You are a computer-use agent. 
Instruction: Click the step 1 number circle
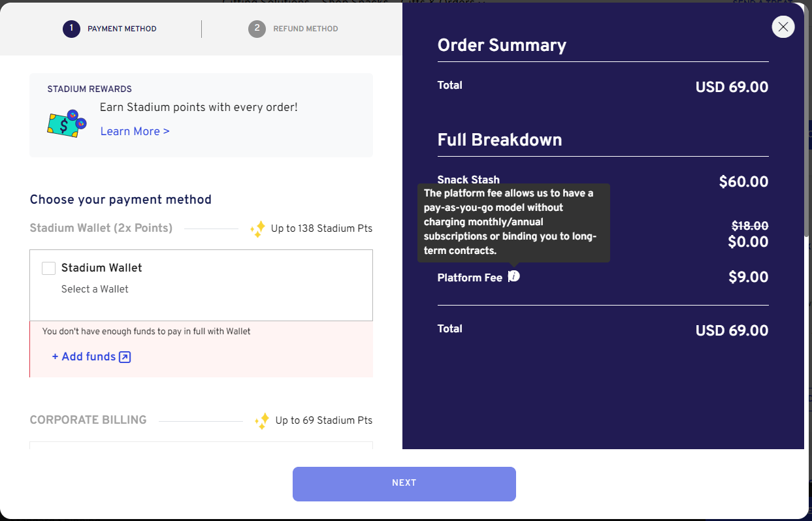coord(71,29)
